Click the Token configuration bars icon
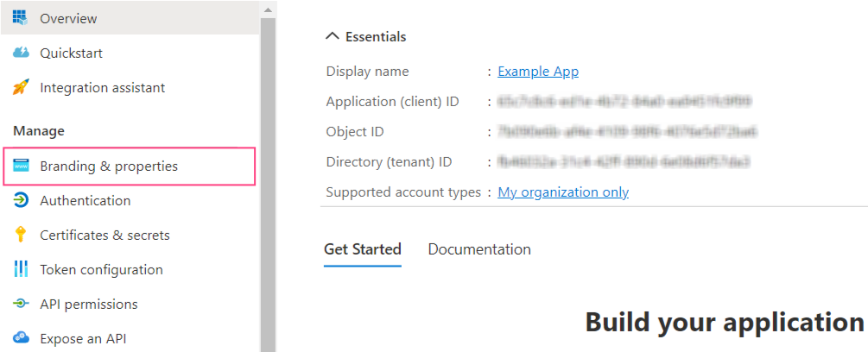This screenshot has height=352, width=868. tap(21, 270)
